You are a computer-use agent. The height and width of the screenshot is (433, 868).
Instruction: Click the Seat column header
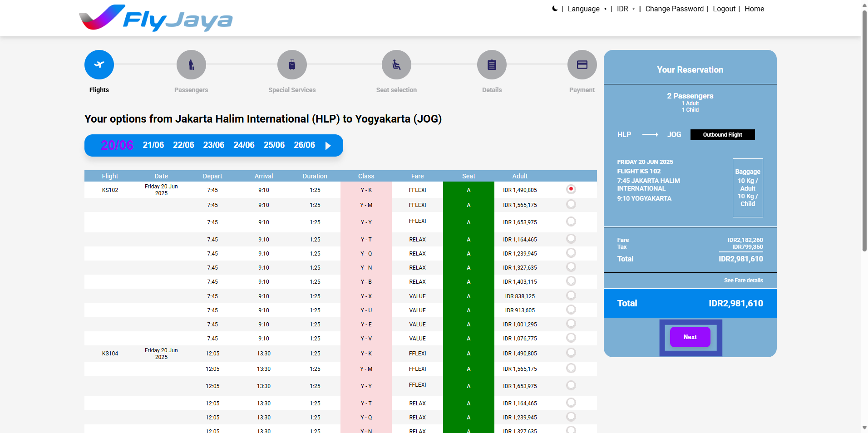[x=469, y=176]
